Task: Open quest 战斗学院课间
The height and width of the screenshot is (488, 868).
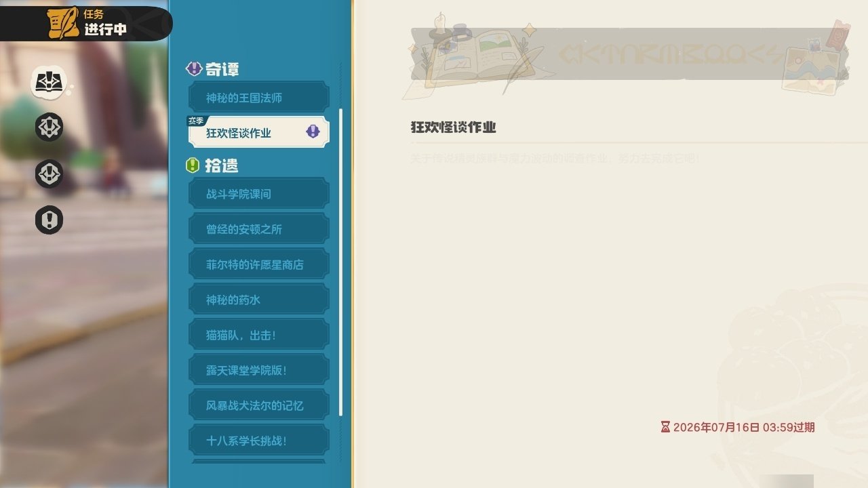Action: click(258, 194)
